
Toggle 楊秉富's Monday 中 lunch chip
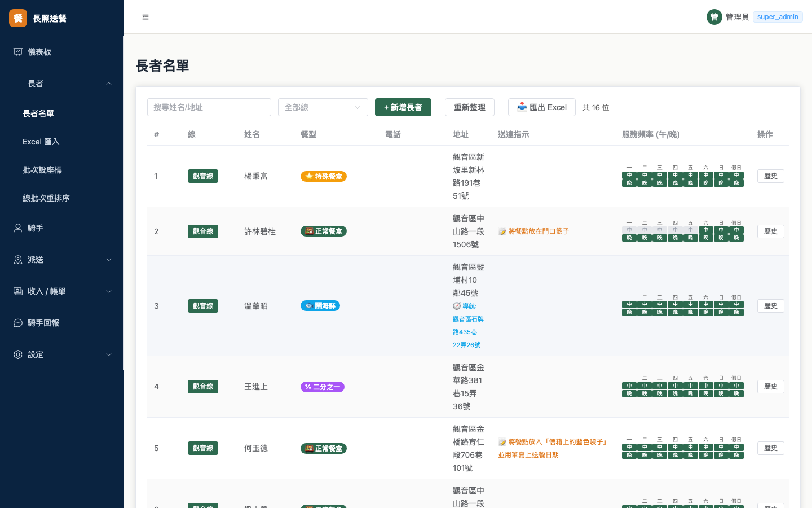click(629, 175)
